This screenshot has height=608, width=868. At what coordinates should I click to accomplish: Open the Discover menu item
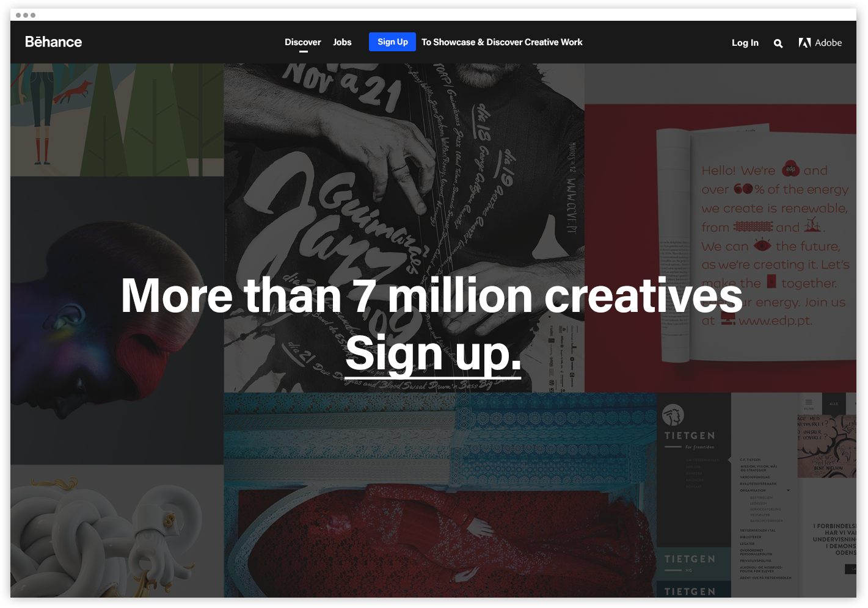pyautogui.click(x=302, y=42)
